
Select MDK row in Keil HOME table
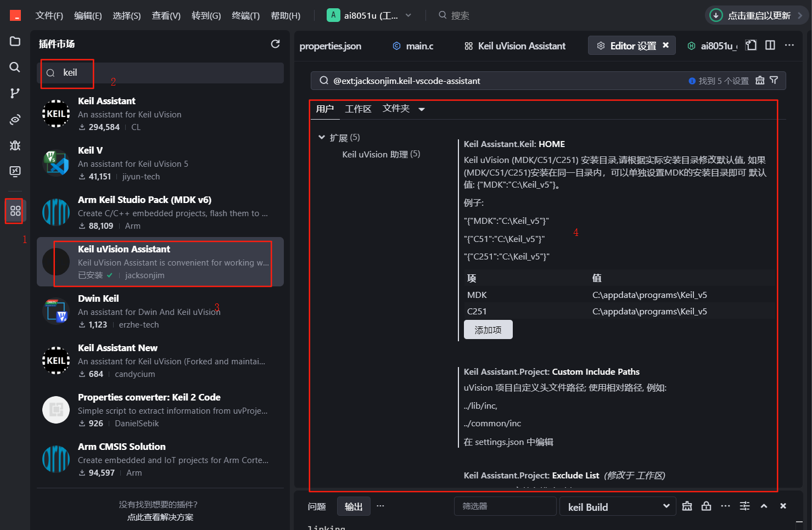point(619,295)
